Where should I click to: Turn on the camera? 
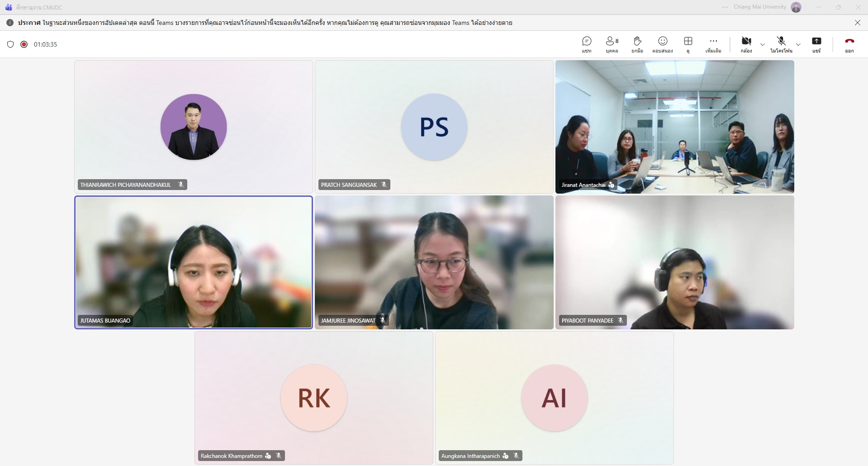coord(746,44)
